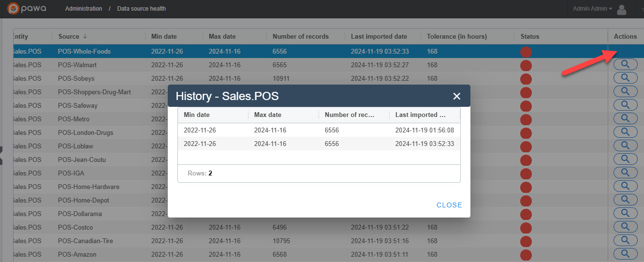Open history magnifier for POS-Home-Depot row
The width and height of the screenshot is (644, 262).
pos(625,200)
